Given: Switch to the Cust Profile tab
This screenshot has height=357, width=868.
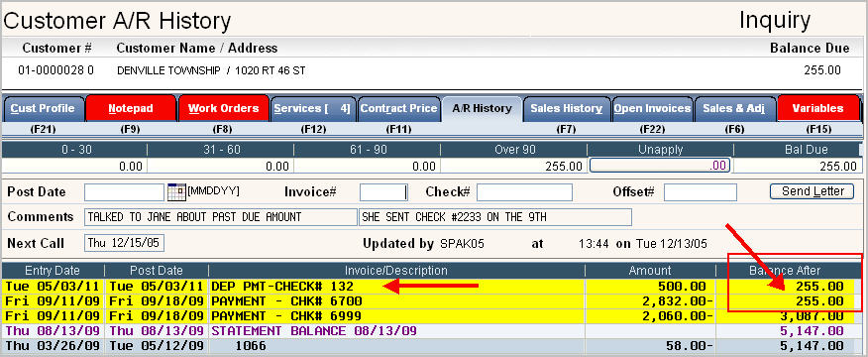Looking at the screenshot, I should pyautogui.click(x=44, y=108).
